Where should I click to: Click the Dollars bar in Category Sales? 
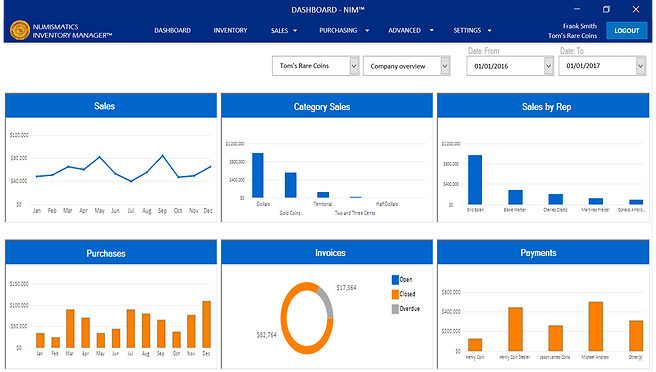click(x=258, y=175)
